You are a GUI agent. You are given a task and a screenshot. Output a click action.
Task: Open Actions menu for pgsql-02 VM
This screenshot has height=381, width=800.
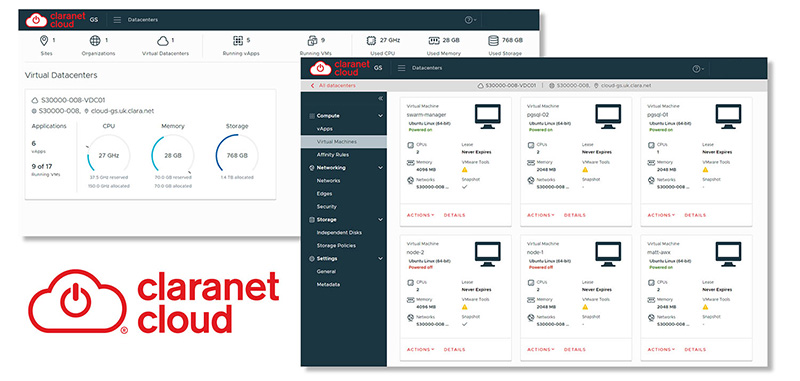point(541,215)
